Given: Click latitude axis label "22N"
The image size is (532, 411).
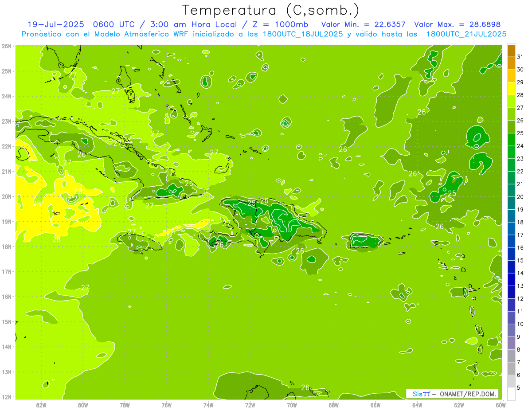Looking at the screenshot, I should point(6,146).
